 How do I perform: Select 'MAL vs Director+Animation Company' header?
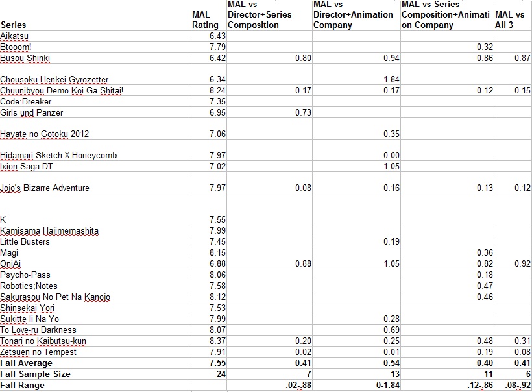pos(356,16)
